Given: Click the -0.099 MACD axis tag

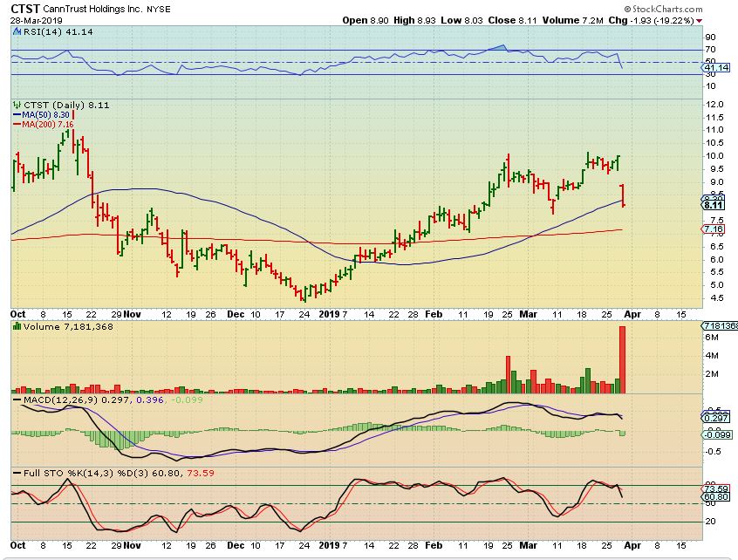Looking at the screenshot, I should coord(718,434).
